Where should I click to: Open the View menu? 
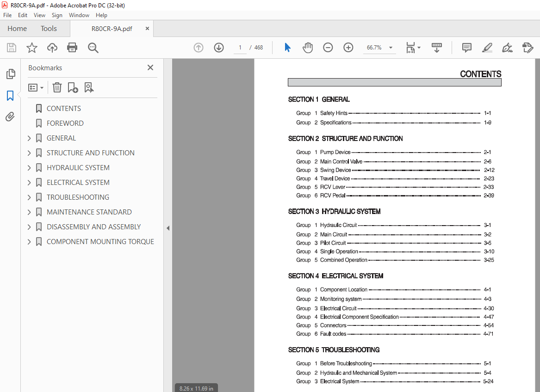coord(39,15)
